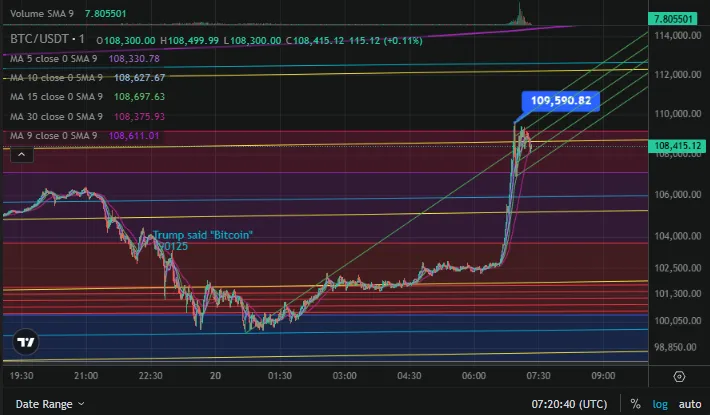This screenshot has width=710, height=415.
Task: Click the 112,000.00 price axis label
Action: point(677,74)
